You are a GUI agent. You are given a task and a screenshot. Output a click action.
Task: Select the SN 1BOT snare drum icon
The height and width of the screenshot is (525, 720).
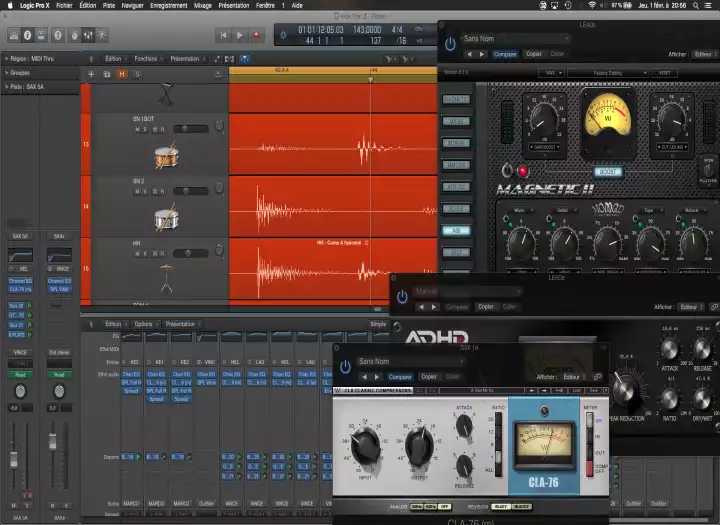click(166, 155)
